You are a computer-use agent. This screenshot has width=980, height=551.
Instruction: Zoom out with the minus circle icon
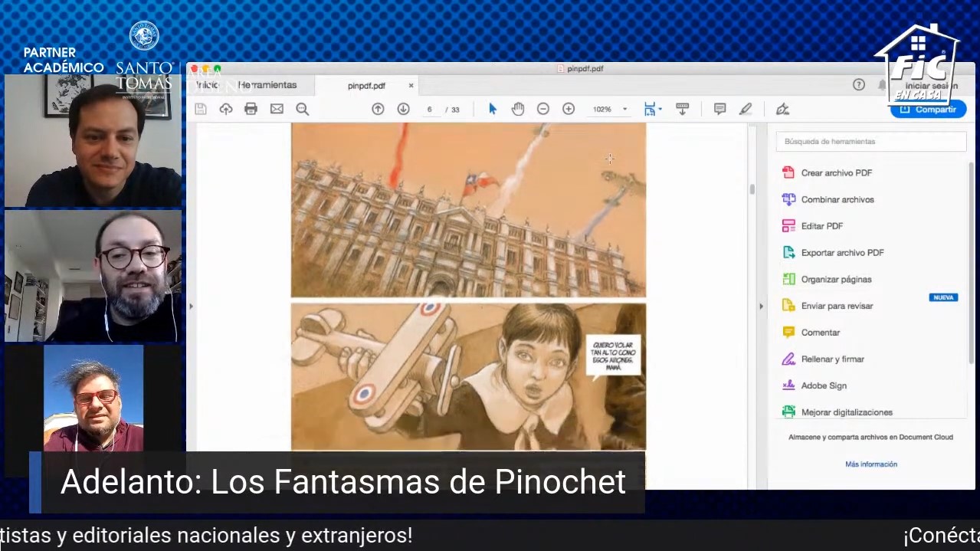click(543, 109)
